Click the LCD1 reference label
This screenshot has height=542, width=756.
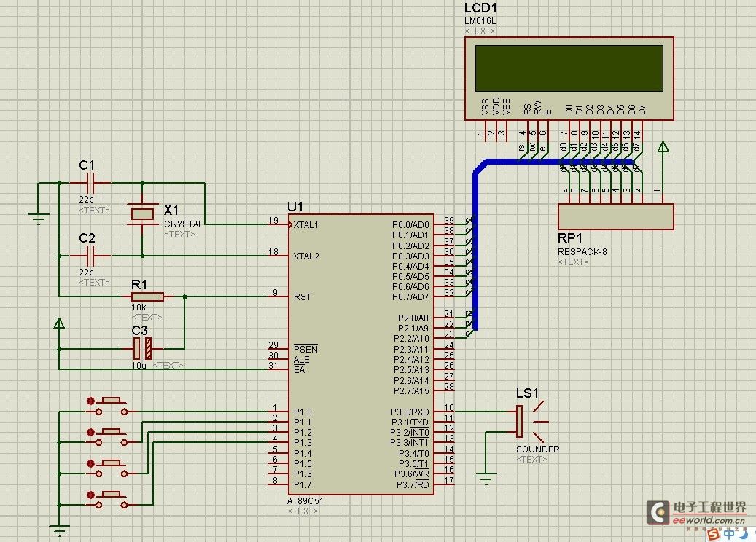[480, 8]
